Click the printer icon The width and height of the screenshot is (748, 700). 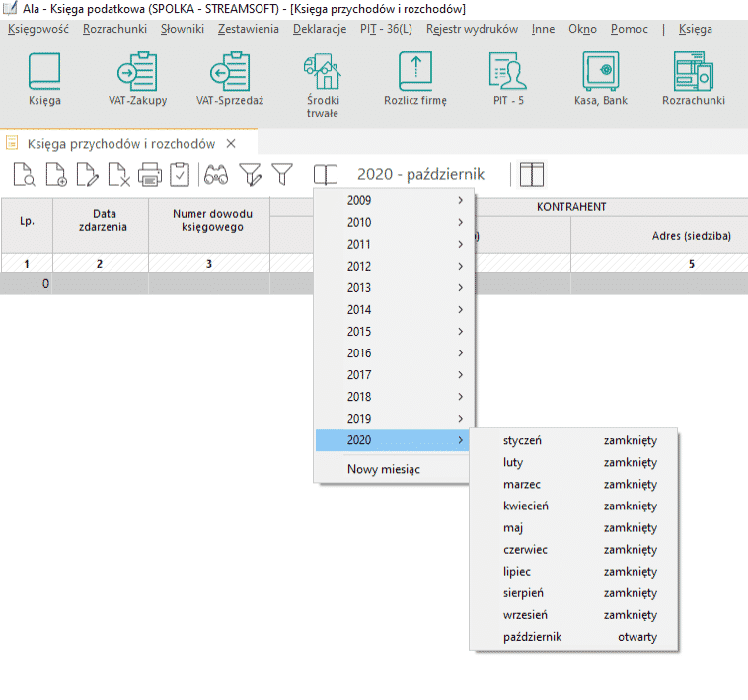150,174
